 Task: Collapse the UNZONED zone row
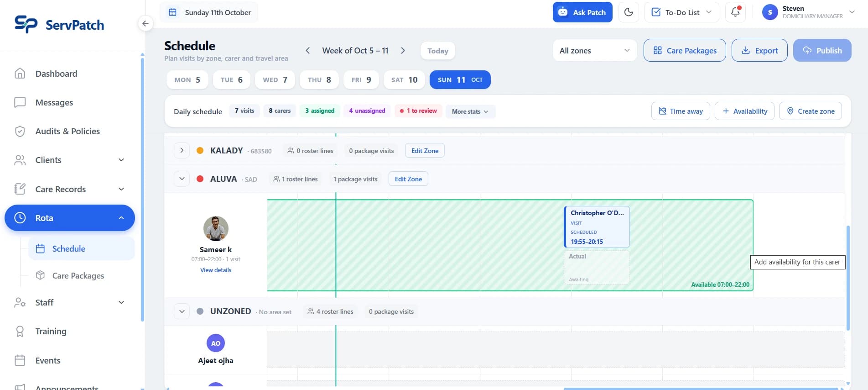pos(182,311)
